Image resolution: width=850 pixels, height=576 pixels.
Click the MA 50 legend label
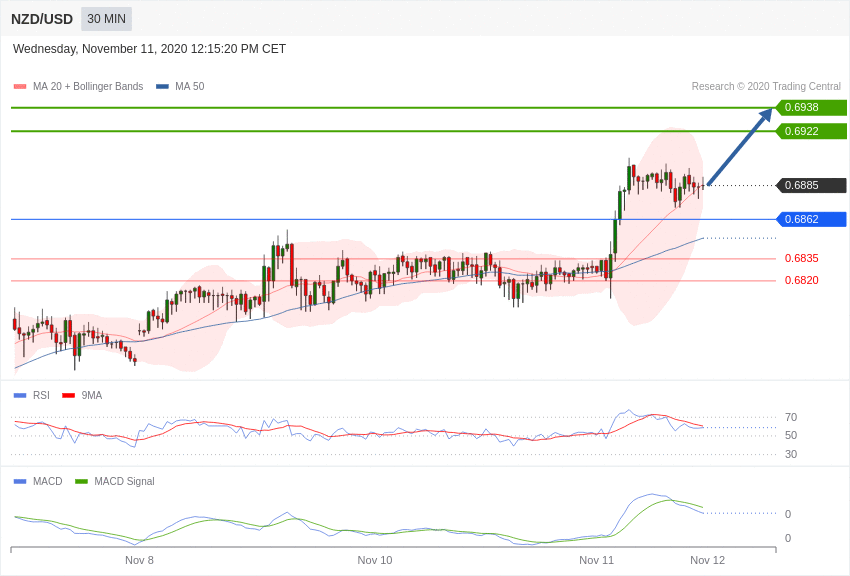[190, 86]
